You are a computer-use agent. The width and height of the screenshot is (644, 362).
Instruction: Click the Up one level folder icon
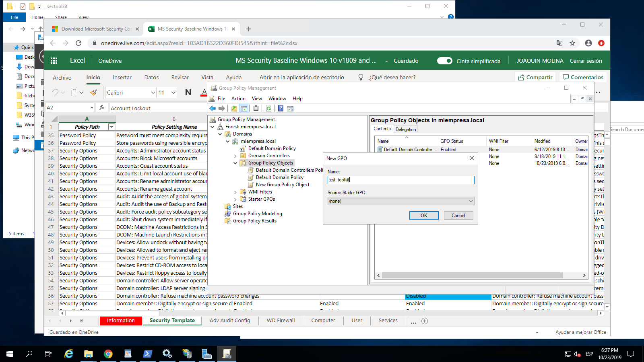tap(234, 108)
